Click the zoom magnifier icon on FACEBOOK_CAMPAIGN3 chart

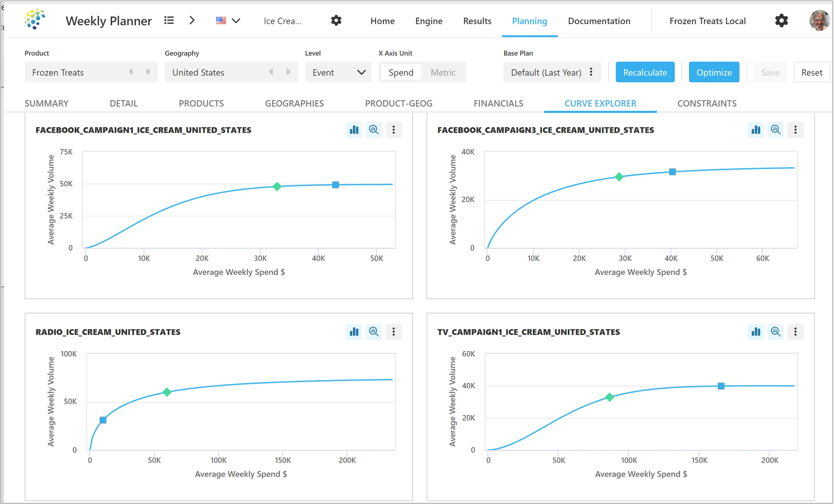pyautogui.click(x=775, y=129)
